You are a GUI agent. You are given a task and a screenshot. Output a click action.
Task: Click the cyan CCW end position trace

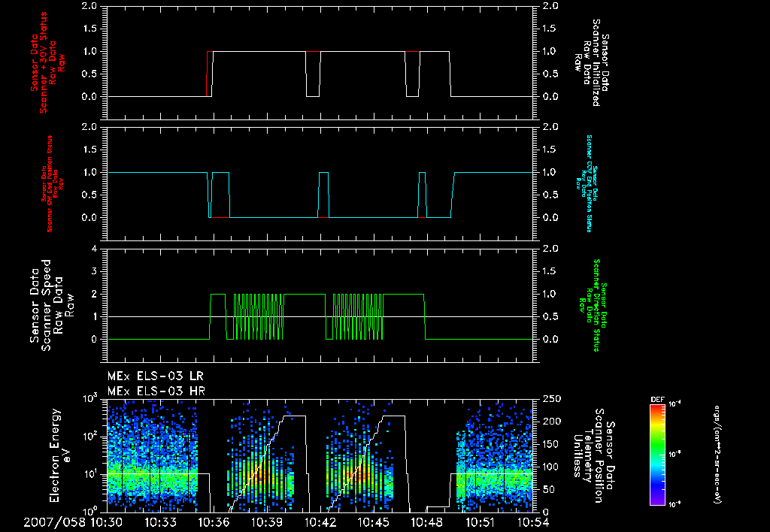coord(275,217)
